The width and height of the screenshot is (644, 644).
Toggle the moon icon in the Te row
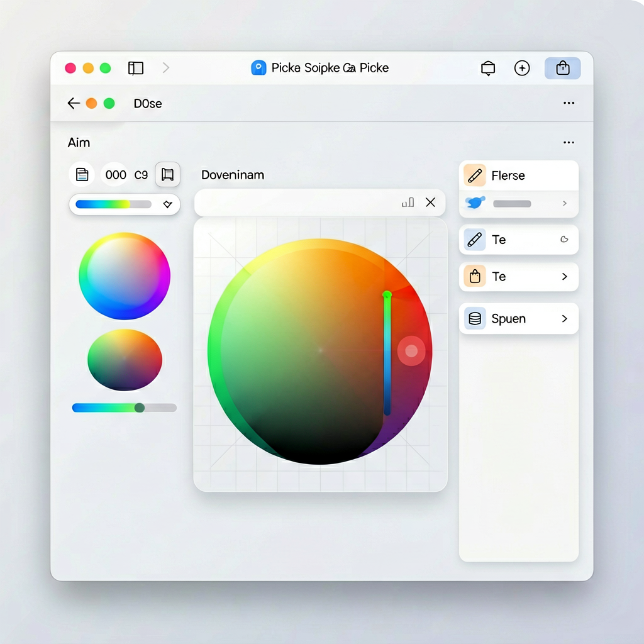pos(565,240)
